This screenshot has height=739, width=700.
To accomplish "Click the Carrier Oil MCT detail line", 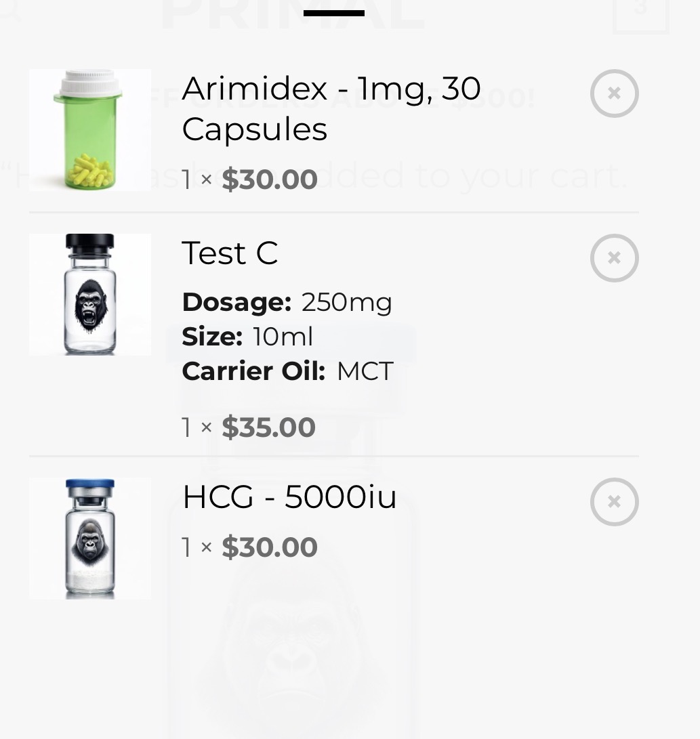I will [x=287, y=371].
